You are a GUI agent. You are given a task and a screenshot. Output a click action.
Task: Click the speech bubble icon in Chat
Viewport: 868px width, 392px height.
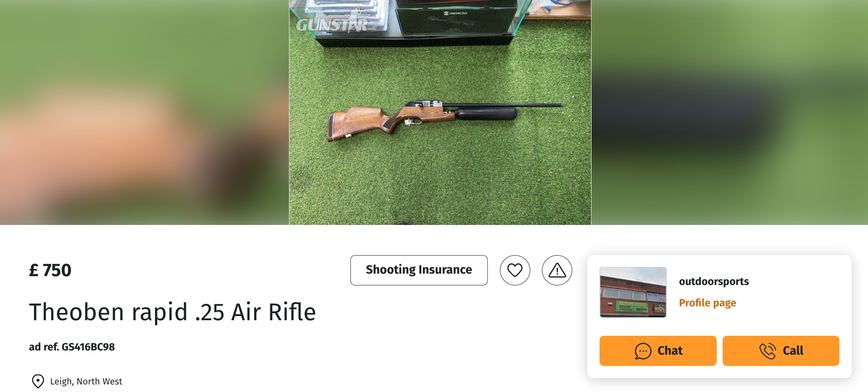click(x=643, y=351)
